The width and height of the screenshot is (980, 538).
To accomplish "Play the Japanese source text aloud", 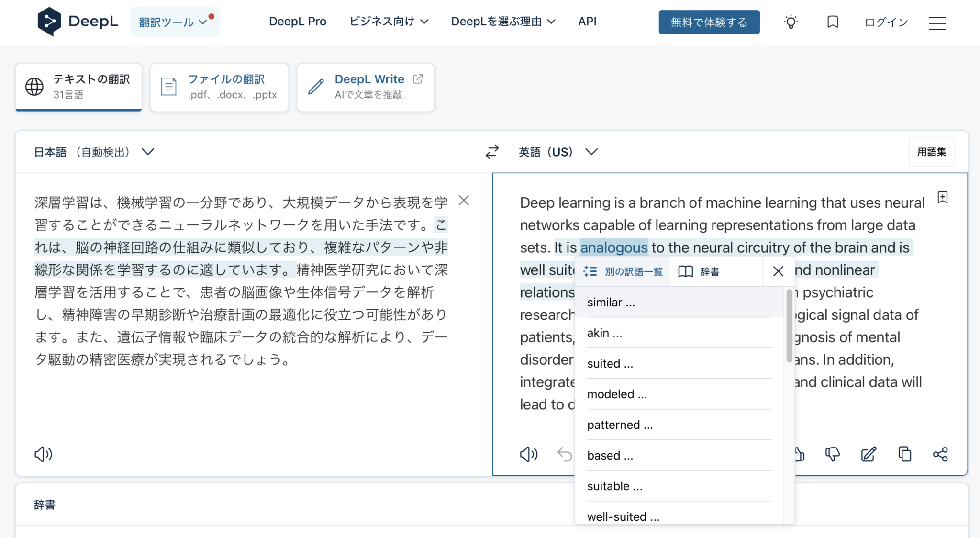I will (44, 454).
